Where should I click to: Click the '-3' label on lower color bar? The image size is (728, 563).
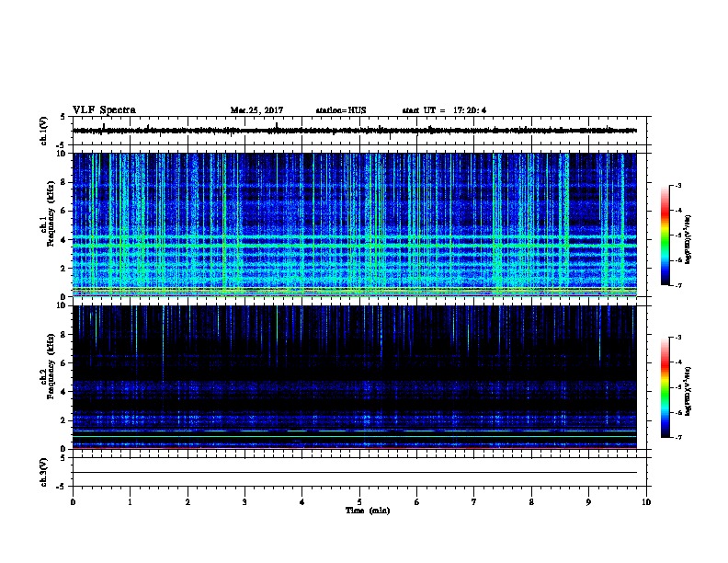[x=677, y=338]
